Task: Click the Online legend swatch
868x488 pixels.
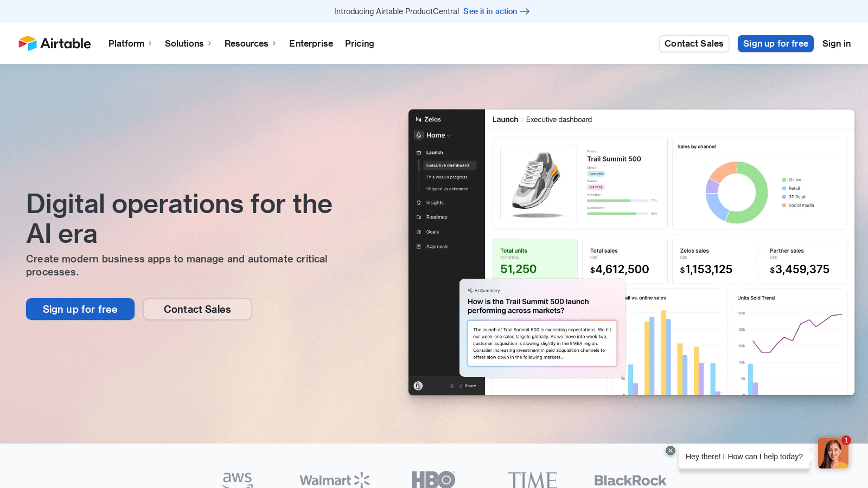Action: [x=784, y=180]
